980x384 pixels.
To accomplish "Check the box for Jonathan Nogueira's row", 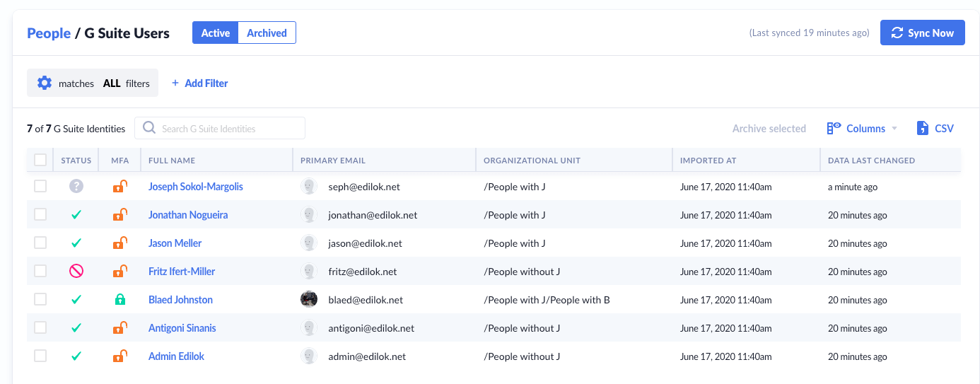I will pyautogui.click(x=40, y=215).
